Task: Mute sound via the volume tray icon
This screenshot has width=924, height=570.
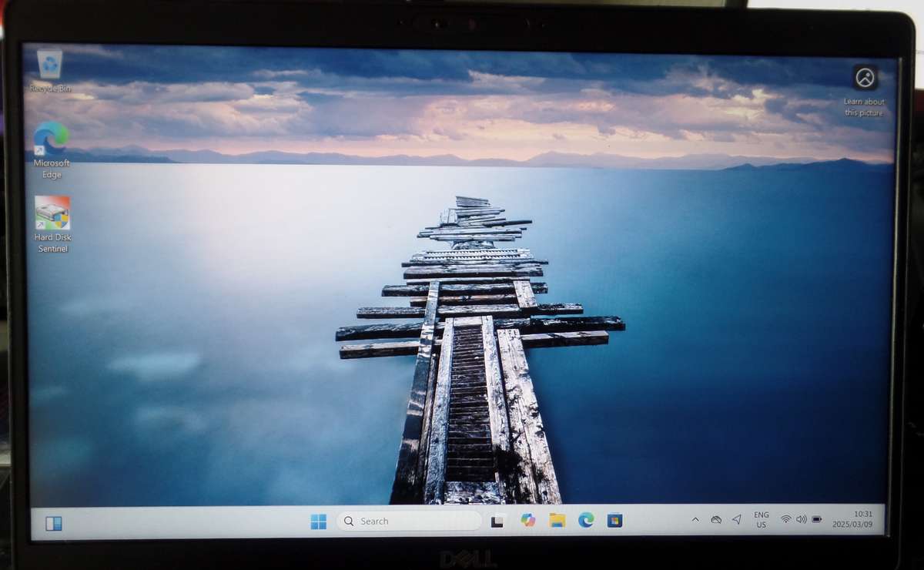Action: (x=800, y=520)
